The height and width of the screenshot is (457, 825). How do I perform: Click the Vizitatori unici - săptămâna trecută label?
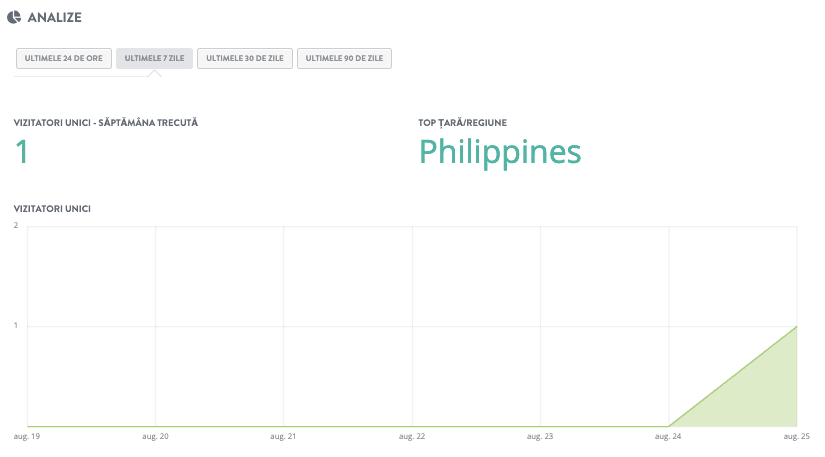106,123
